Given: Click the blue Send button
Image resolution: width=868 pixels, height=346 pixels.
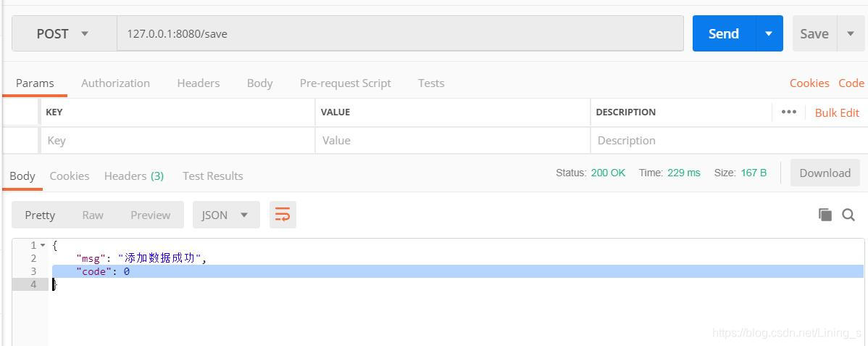Looking at the screenshot, I should (724, 34).
